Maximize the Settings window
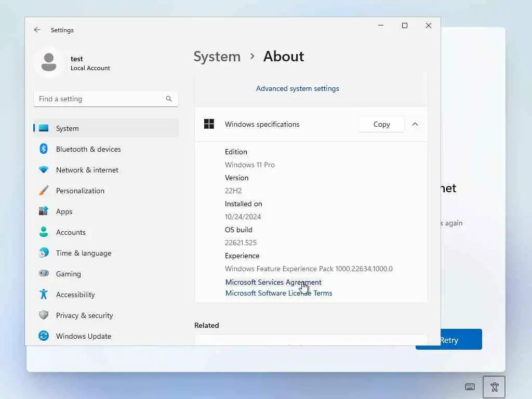Screen dimensions: 532x399 [x=404, y=25]
